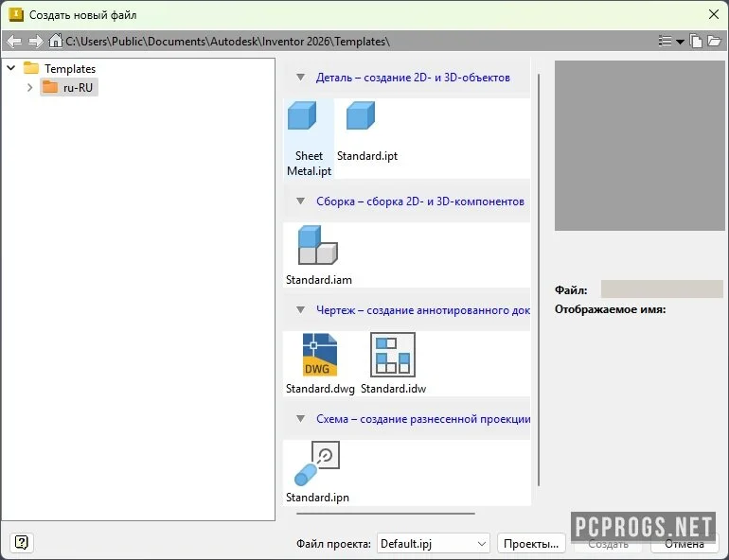Viewport: 729px width, 560px height.
Task: Click the path address bar text
Action: [x=227, y=42]
